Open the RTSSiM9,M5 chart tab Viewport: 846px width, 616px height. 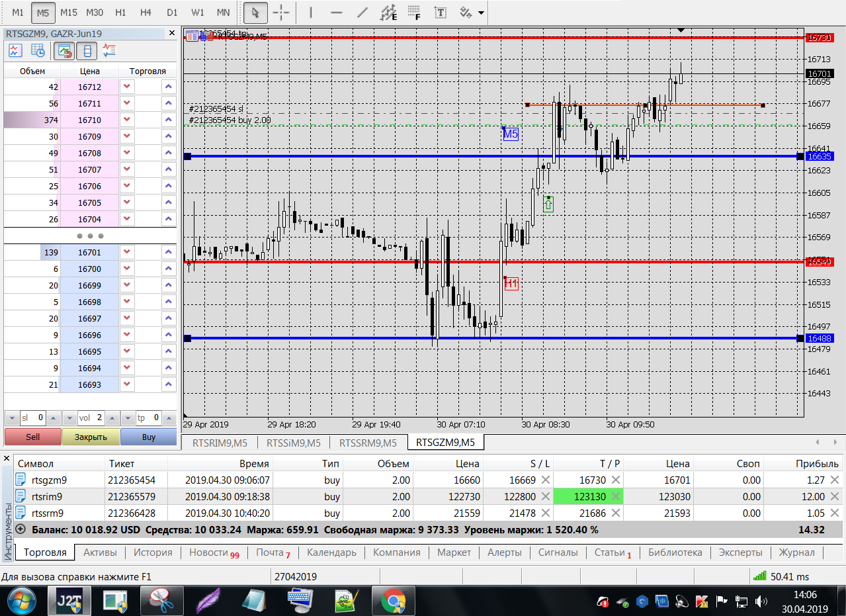[294, 443]
